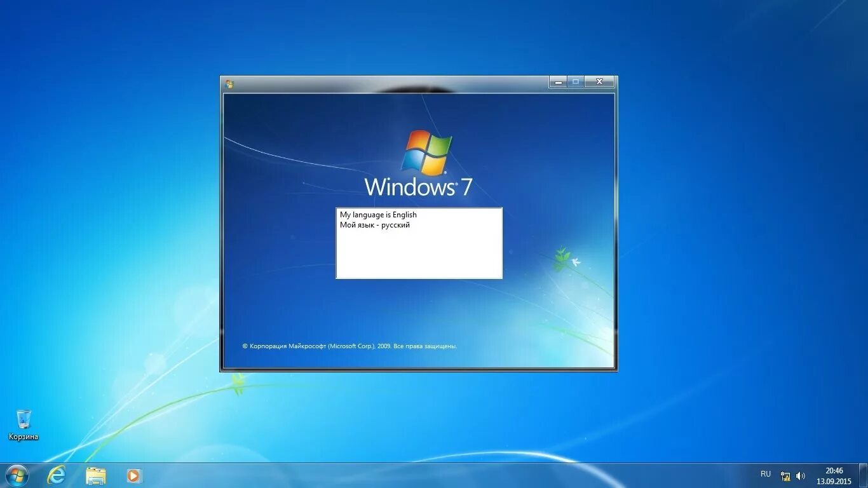Minimize the Windows 7 setup window
This screenshot has height=488, width=868.
(x=558, y=82)
